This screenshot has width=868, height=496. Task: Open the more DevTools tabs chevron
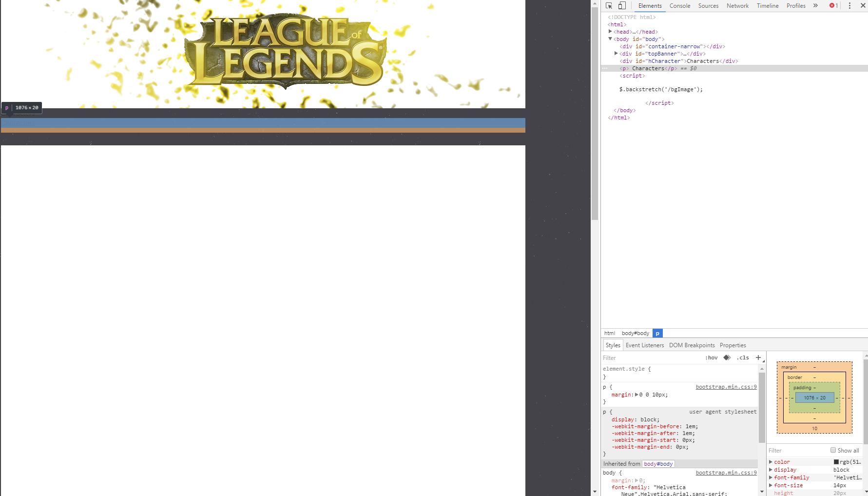coord(815,6)
